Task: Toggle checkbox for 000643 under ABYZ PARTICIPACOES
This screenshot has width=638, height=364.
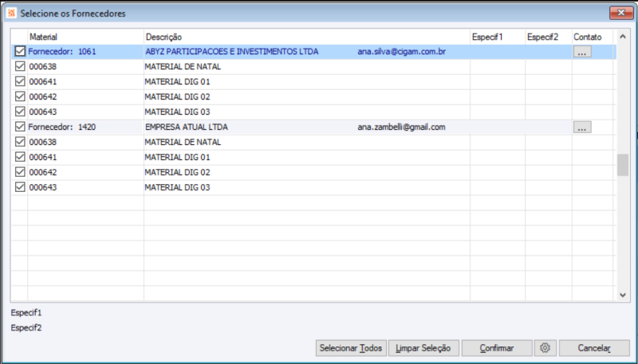Action: (20, 112)
